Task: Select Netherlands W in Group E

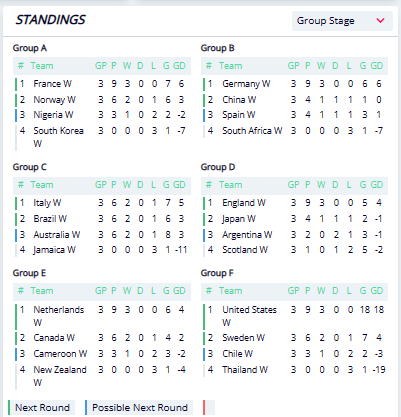Action: (x=58, y=316)
